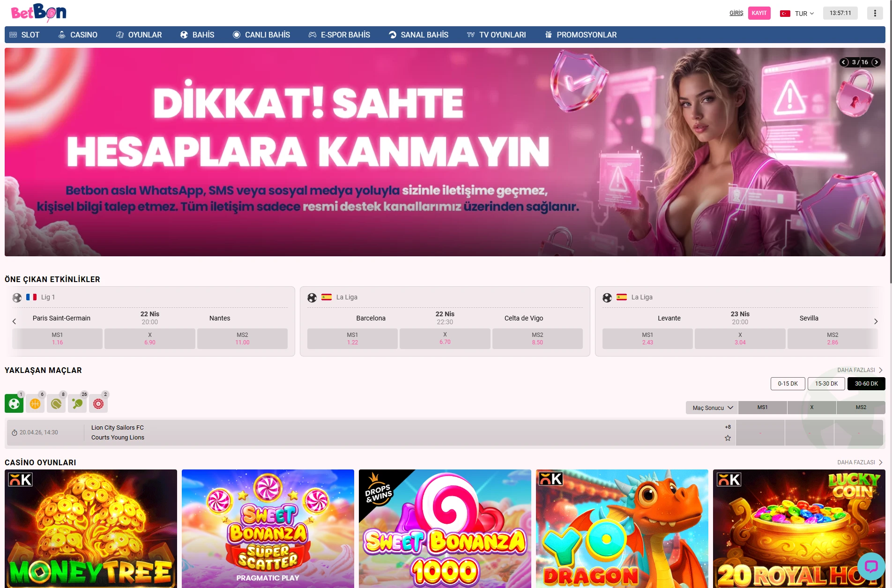The width and height of the screenshot is (892, 588).
Task: Click the pink KAYIT register button
Action: coord(759,13)
